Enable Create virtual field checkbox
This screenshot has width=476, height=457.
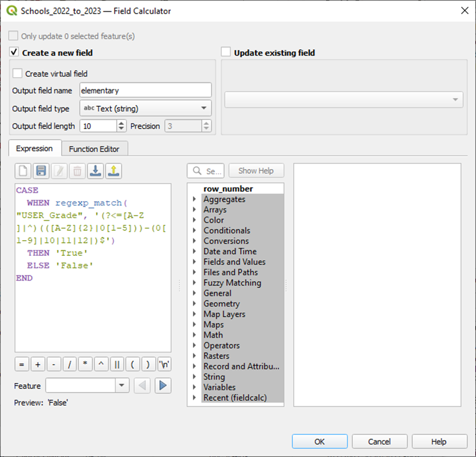18,74
